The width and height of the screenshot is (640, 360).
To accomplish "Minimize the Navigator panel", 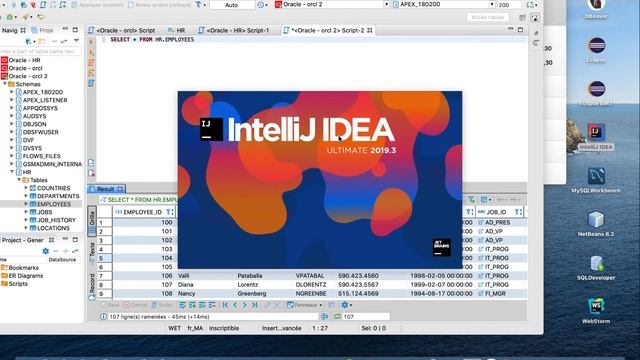I will point(65,30).
